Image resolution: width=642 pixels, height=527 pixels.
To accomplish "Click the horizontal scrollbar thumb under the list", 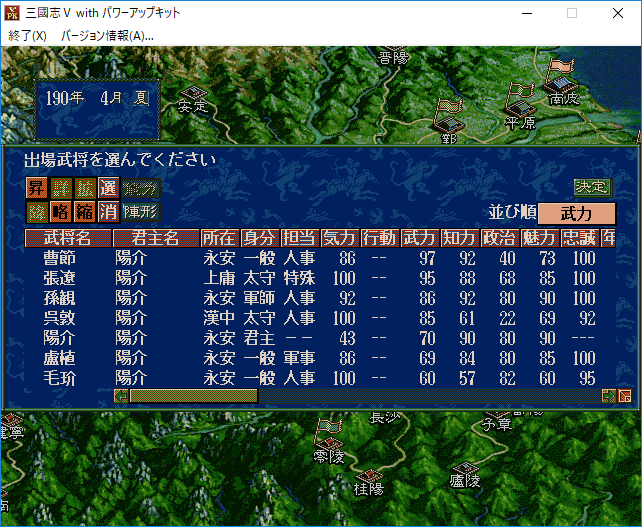I will [192, 396].
